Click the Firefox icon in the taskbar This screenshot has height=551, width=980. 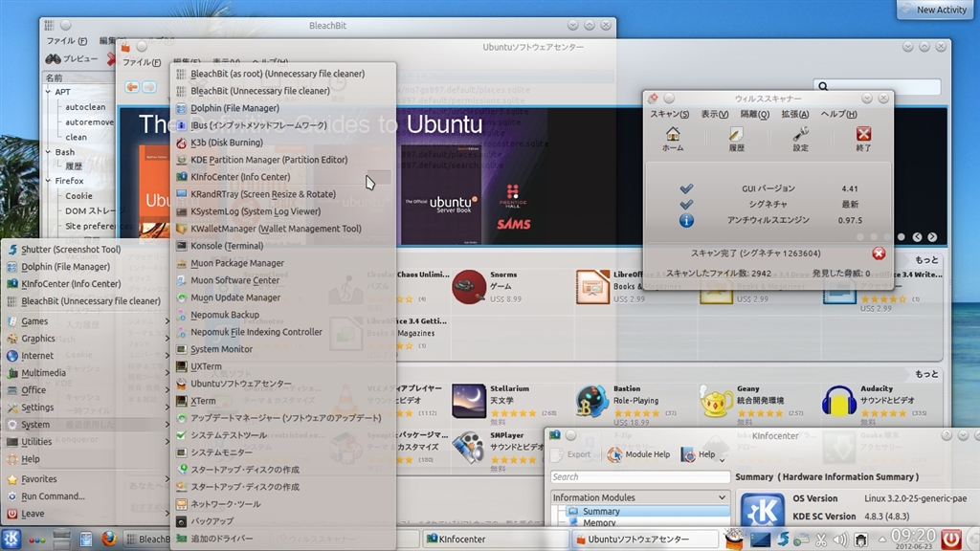click(x=107, y=539)
